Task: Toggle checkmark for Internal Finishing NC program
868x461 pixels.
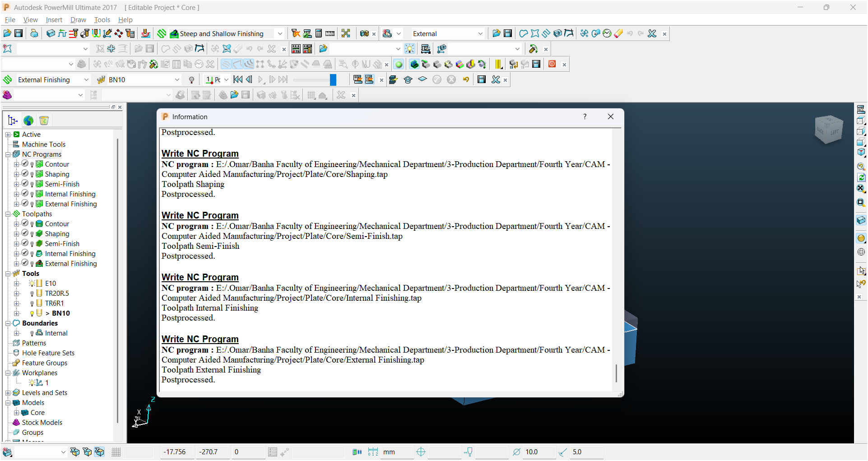Action: [x=25, y=194]
